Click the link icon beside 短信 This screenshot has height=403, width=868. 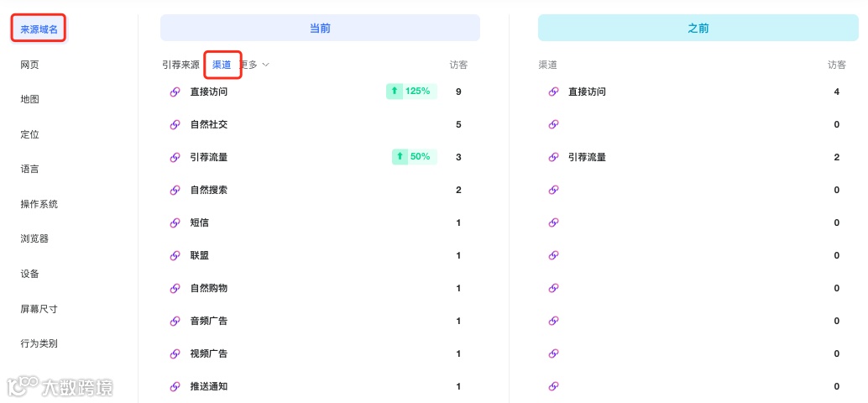click(175, 222)
